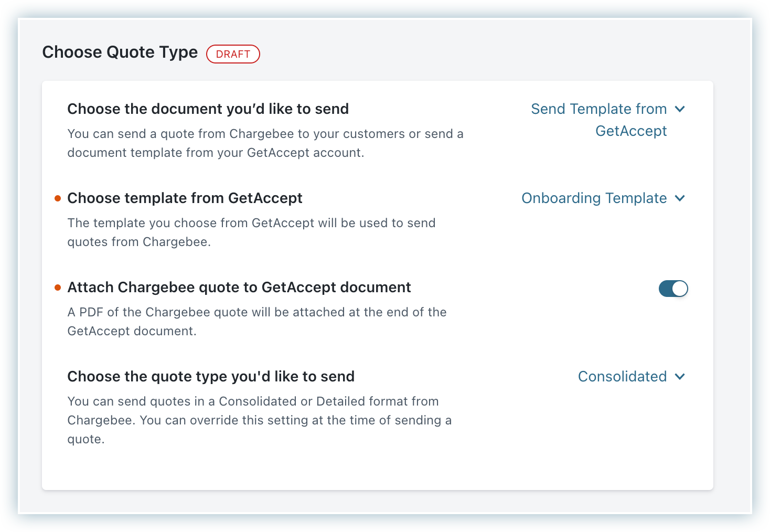Disable Attach Chargebee quote to GetAccept toggle
770x532 pixels.
(673, 289)
